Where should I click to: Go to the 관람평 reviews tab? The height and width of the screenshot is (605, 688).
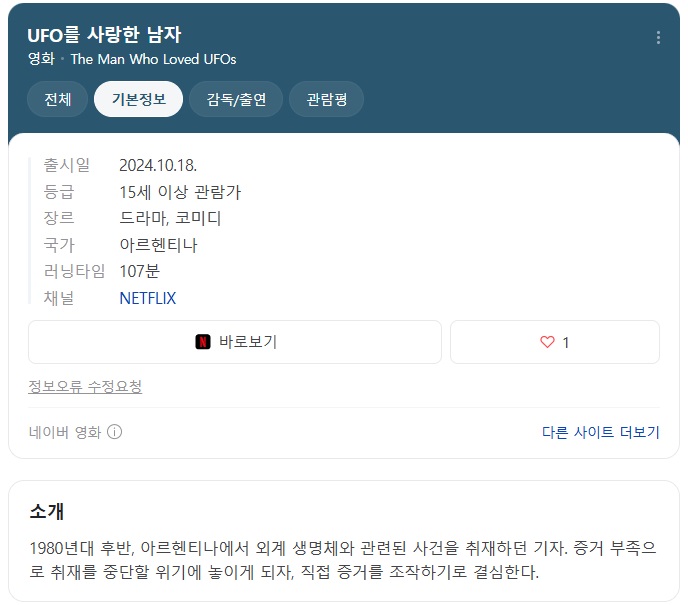tap(326, 99)
